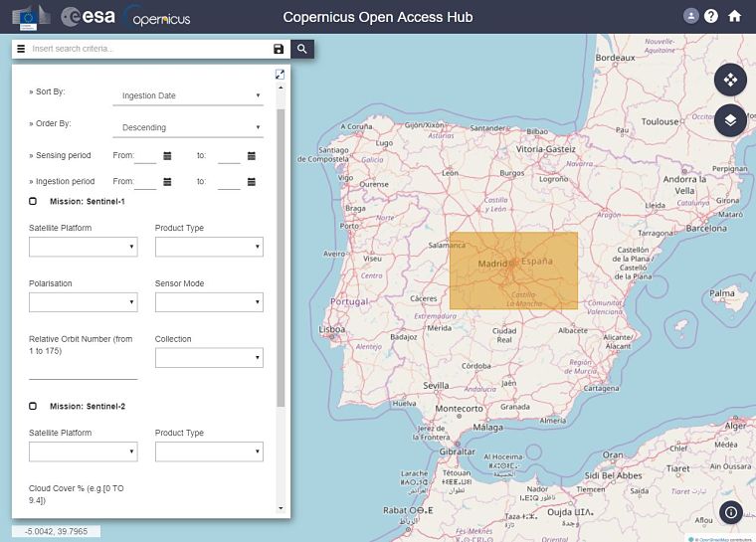The height and width of the screenshot is (542, 756).
Task: Click the save search disk icon
Action: 279,49
